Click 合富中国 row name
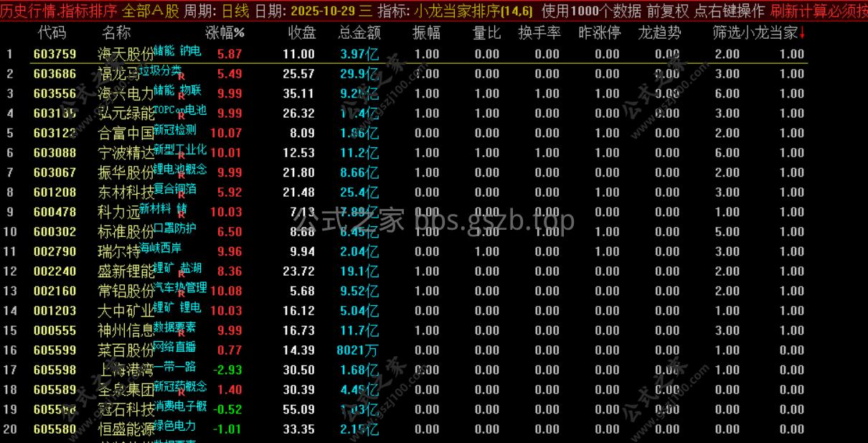 (126, 133)
